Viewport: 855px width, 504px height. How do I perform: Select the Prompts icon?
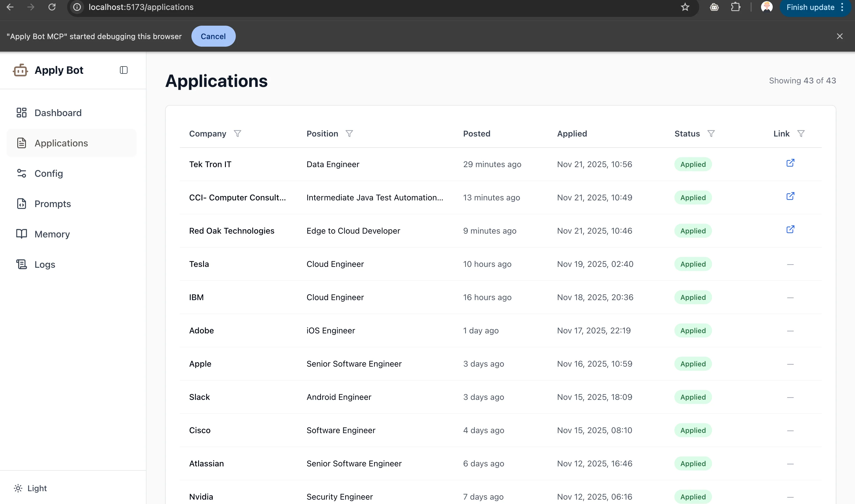point(21,203)
